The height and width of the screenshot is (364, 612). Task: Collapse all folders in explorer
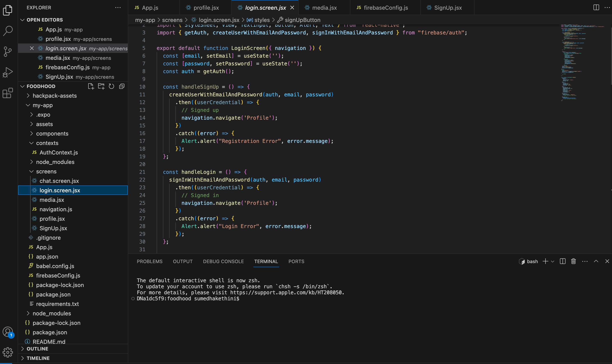click(x=122, y=86)
